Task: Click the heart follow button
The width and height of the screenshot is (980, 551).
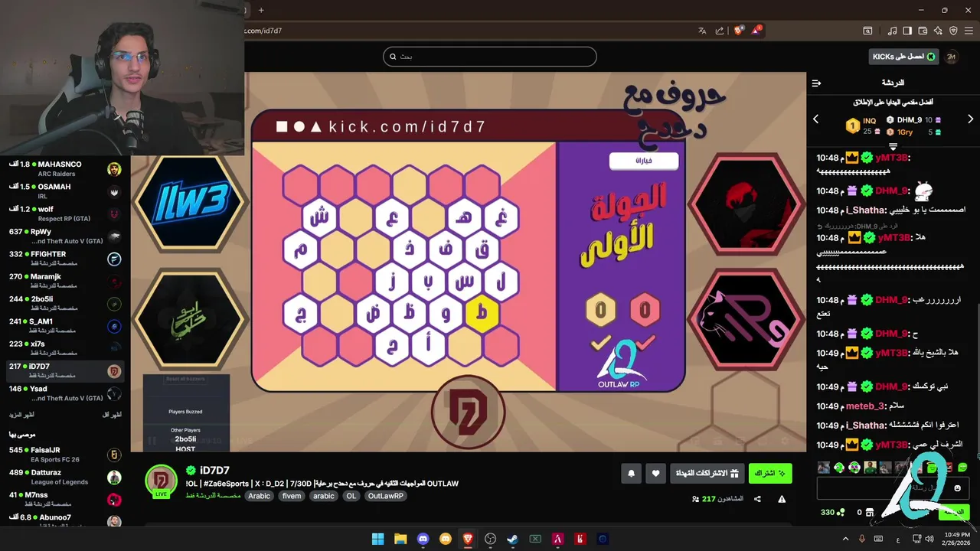Action: click(655, 474)
